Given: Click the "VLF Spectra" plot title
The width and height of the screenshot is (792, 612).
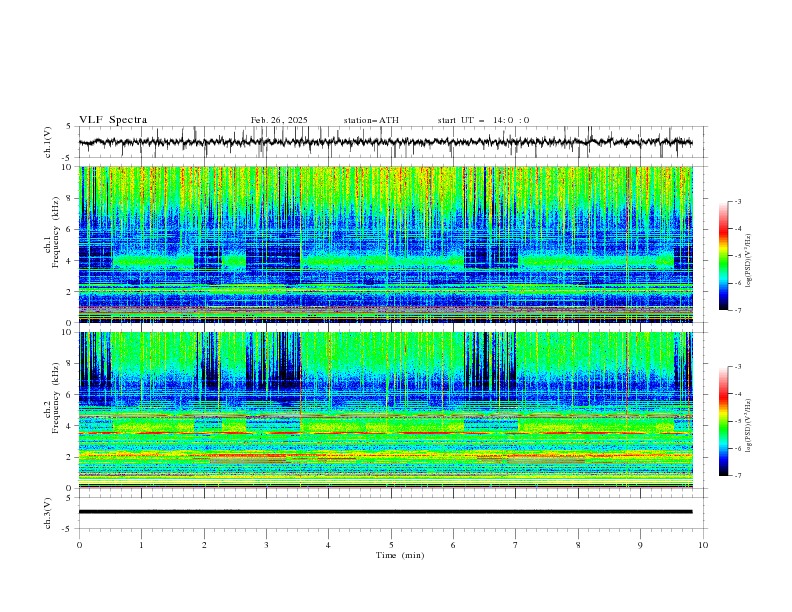Looking at the screenshot, I should pos(113,120).
